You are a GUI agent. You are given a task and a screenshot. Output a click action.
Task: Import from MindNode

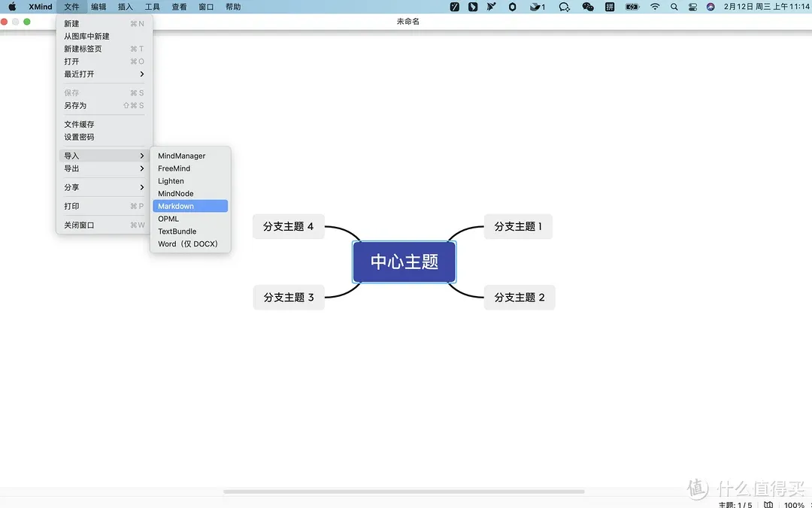point(190,193)
